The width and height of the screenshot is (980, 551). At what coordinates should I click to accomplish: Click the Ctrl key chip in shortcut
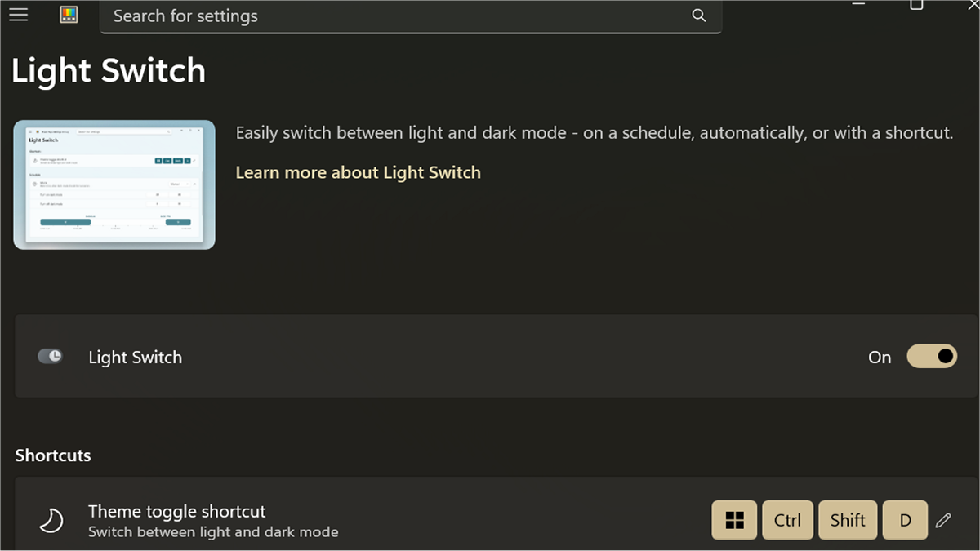point(787,520)
